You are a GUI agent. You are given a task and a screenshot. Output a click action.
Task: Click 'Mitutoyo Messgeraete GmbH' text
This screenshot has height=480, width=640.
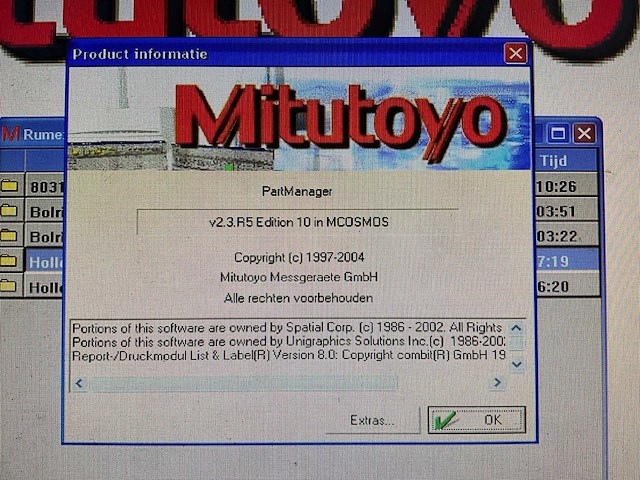[x=299, y=277]
